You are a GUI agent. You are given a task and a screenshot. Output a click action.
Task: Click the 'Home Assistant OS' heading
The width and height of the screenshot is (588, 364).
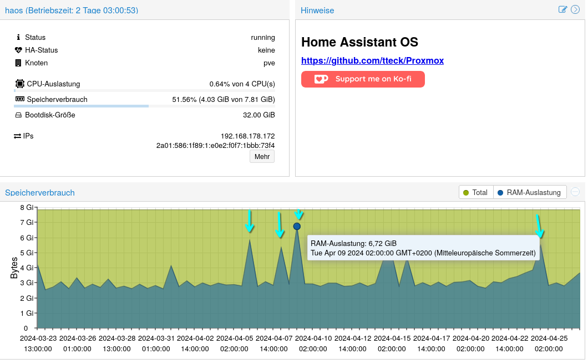(x=359, y=42)
